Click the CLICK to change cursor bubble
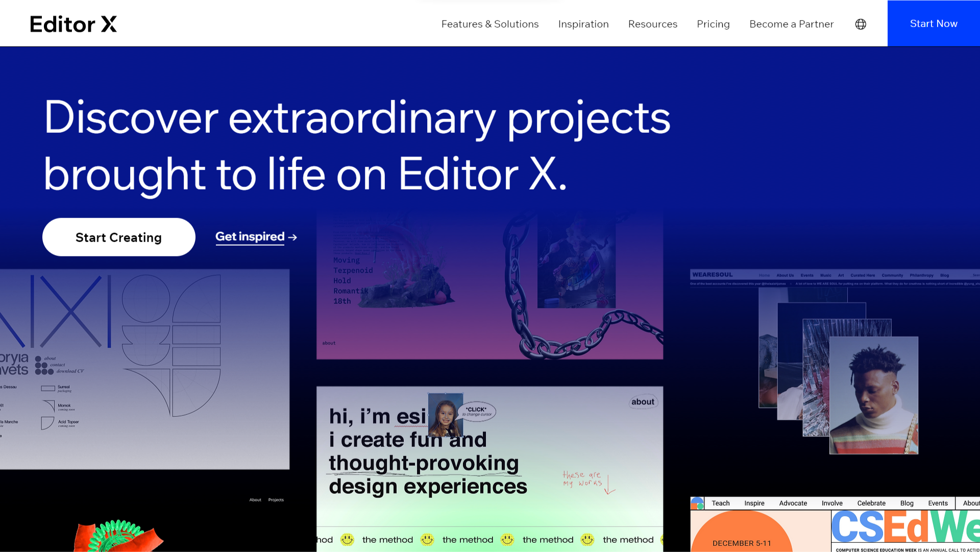 tap(477, 412)
